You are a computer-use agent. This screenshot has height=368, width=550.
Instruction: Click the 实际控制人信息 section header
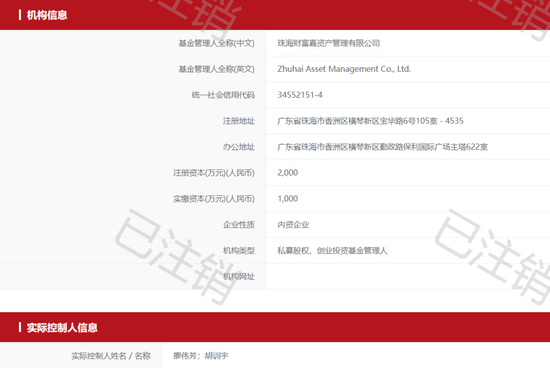(62, 328)
